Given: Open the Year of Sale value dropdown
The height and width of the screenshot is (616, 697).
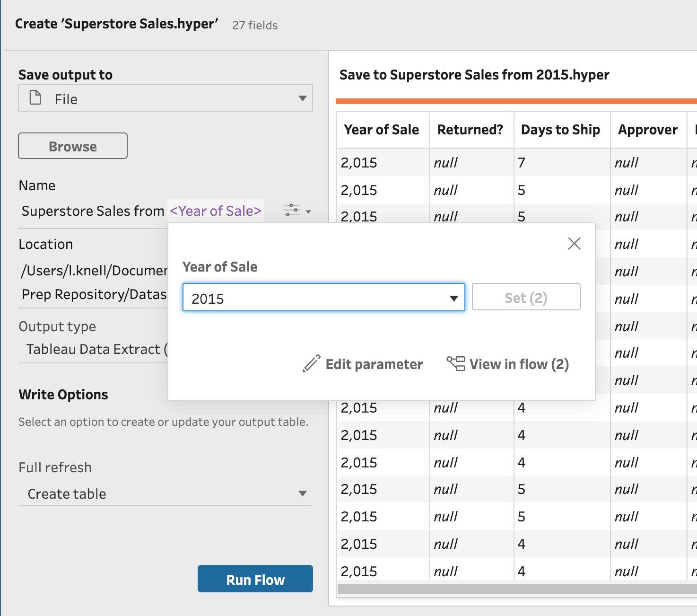Looking at the screenshot, I should coord(453,298).
